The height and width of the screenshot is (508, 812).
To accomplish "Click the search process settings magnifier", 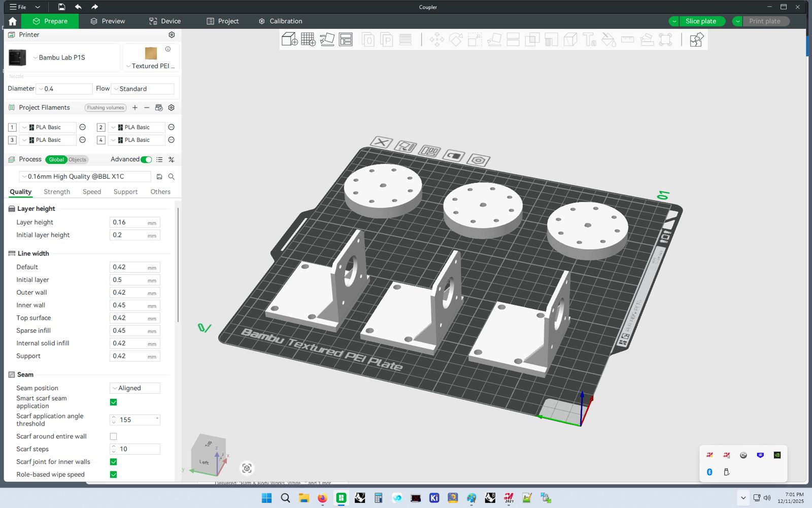I will pos(172,177).
